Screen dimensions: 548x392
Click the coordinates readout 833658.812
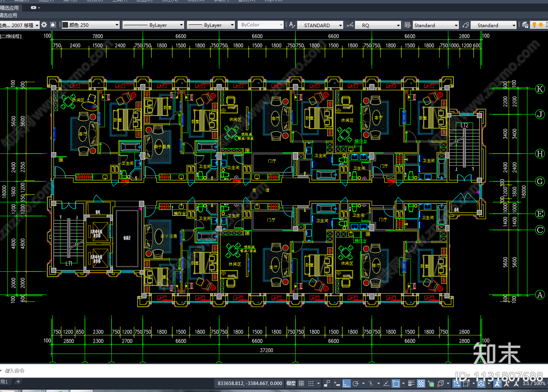click(x=250, y=383)
